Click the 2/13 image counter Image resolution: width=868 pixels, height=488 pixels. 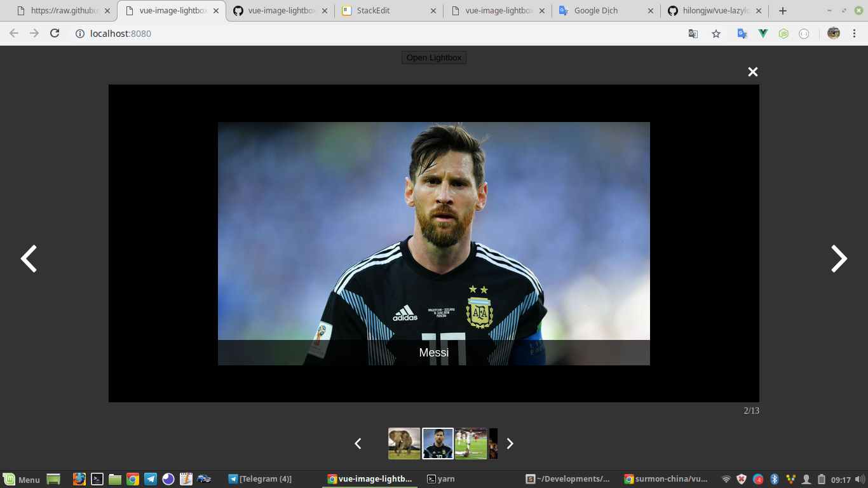click(x=752, y=410)
